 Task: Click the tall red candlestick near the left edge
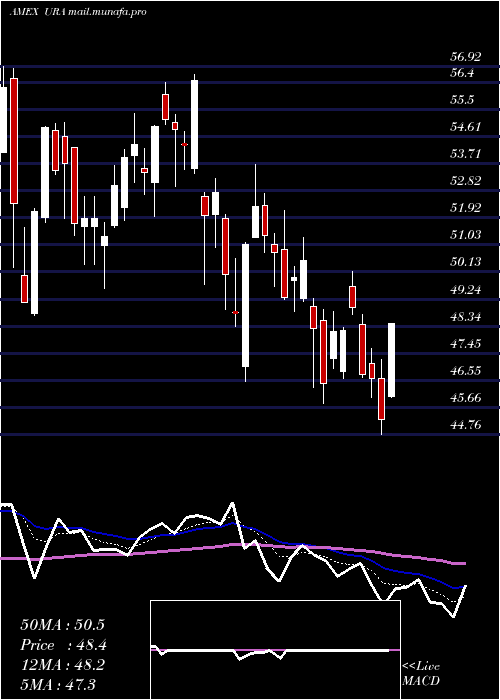(14, 141)
